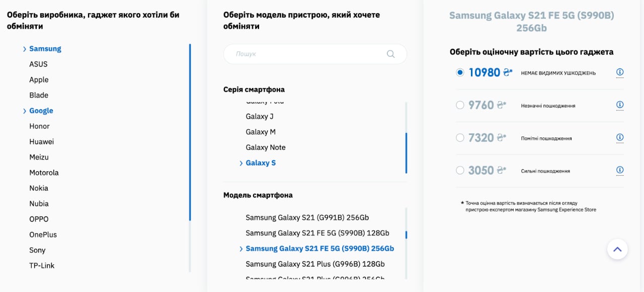The width and height of the screenshot is (644, 292).
Task: Choose Galaxy M series
Action: point(261,132)
